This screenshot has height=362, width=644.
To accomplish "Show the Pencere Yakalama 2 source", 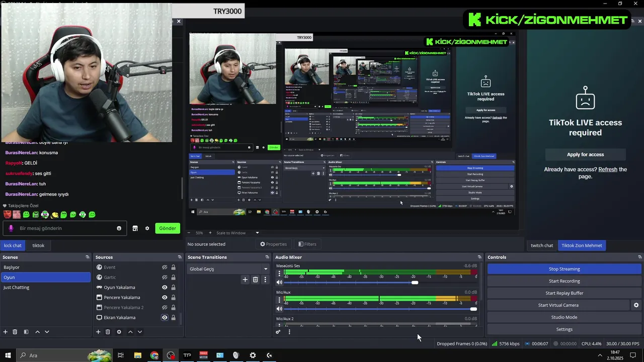I will tap(165, 308).
